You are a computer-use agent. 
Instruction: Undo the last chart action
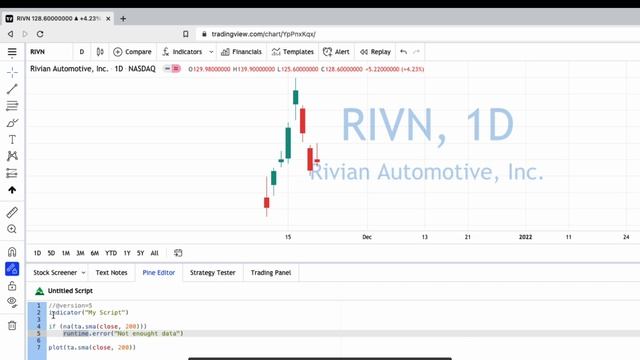tap(403, 52)
